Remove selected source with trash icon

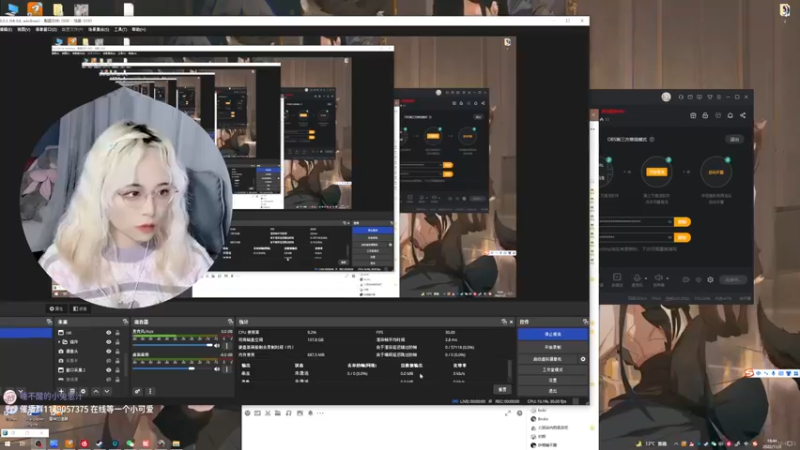click(72, 391)
